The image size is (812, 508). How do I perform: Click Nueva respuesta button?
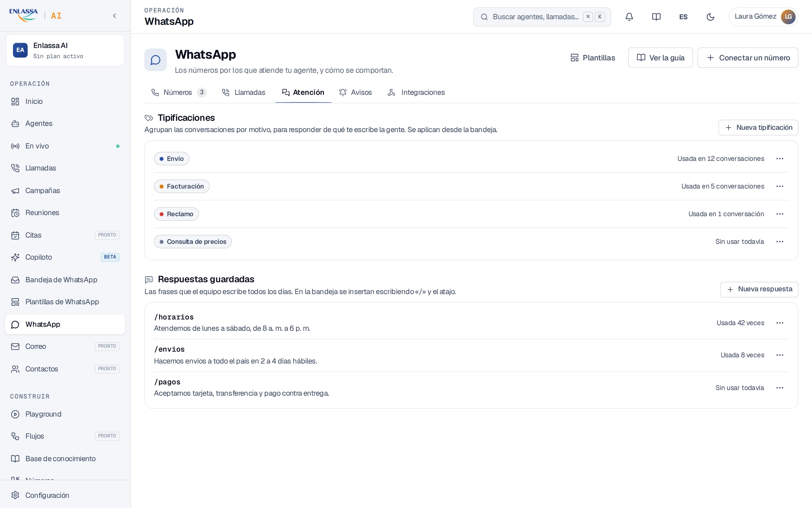(x=759, y=289)
